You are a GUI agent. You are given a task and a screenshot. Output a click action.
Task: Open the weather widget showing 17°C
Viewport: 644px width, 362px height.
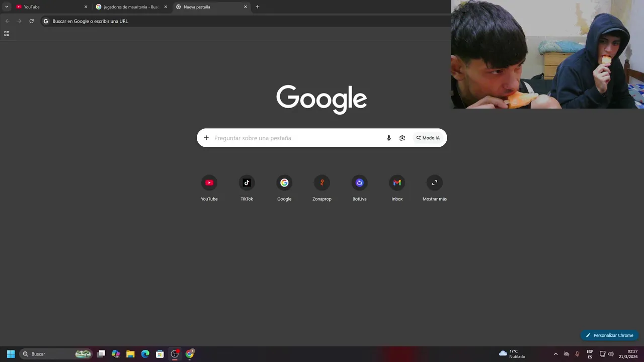pyautogui.click(x=512, y=354)
